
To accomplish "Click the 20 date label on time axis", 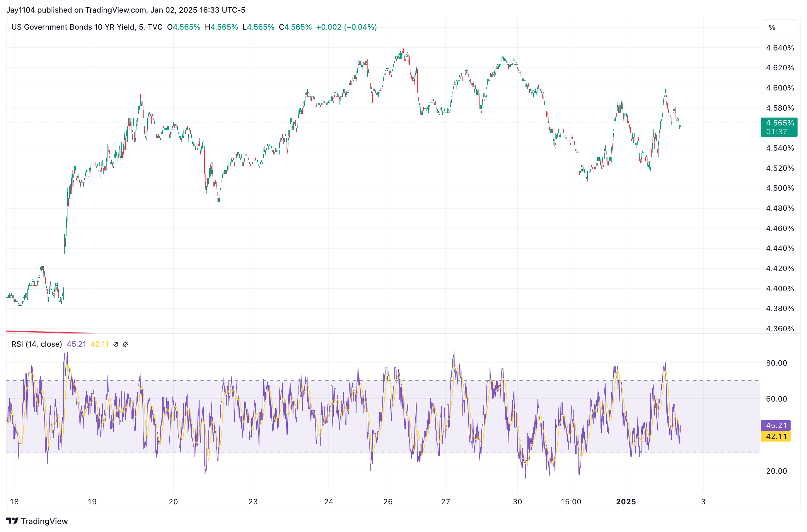I will 173,502.
